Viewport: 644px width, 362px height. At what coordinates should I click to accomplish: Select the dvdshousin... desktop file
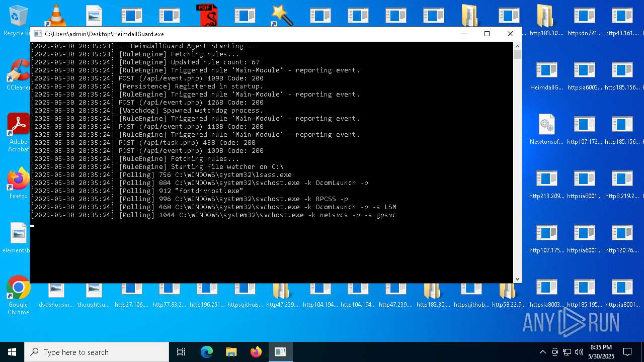click(56, 296)
